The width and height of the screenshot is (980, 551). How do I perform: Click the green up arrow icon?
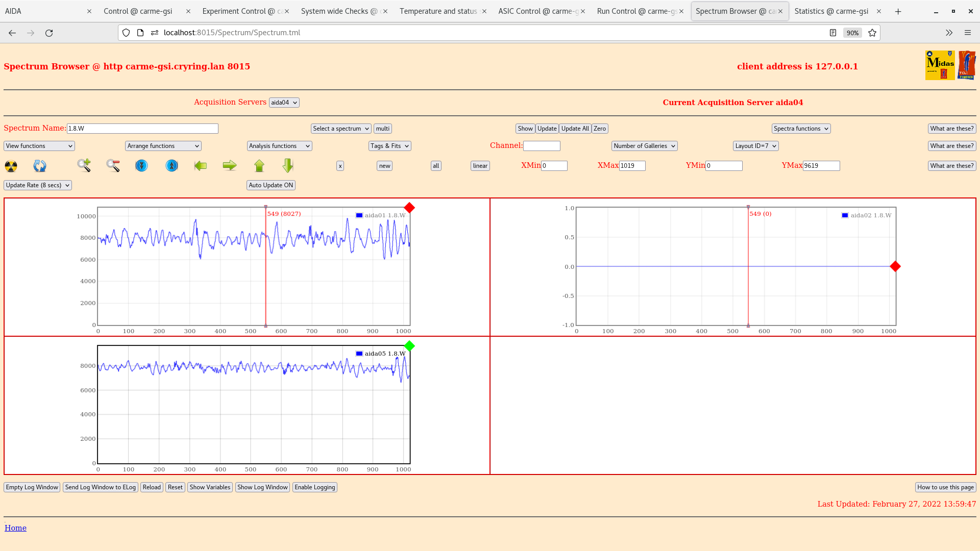pyautogui.click(x=259, y=165)
